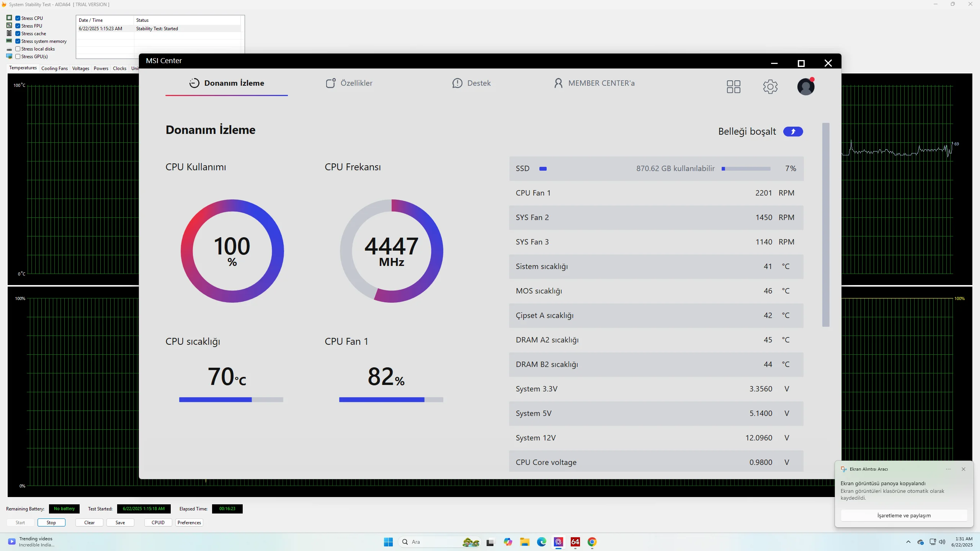Switch to Özellikler tab
This screenshot has width=980, height=551.
tap(349, 83)
